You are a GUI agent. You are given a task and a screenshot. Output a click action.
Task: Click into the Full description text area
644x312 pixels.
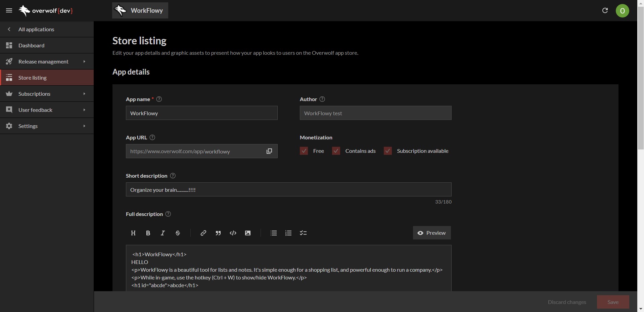tap(288, 268)
